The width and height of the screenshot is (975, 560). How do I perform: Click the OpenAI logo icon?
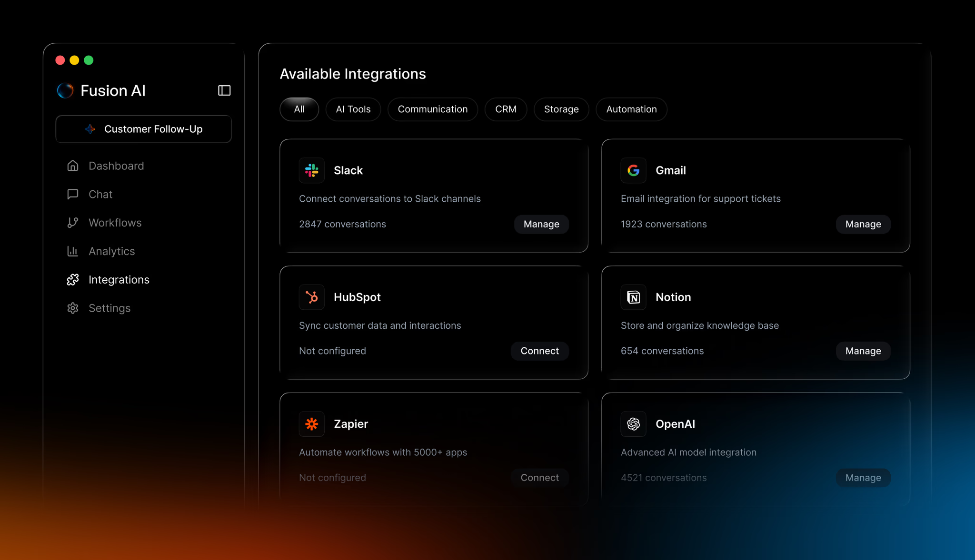pos(633,424)
